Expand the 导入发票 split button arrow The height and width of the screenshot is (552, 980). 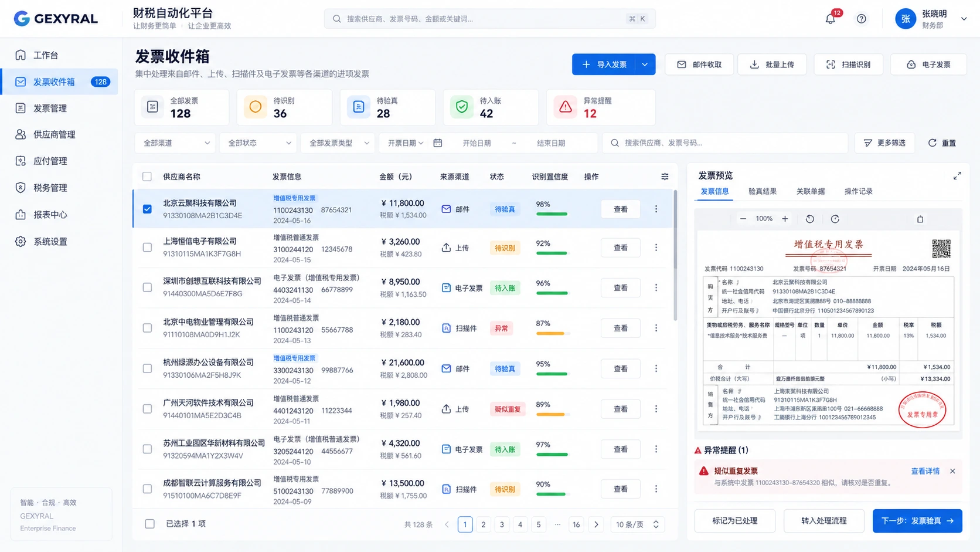(645, 65)
